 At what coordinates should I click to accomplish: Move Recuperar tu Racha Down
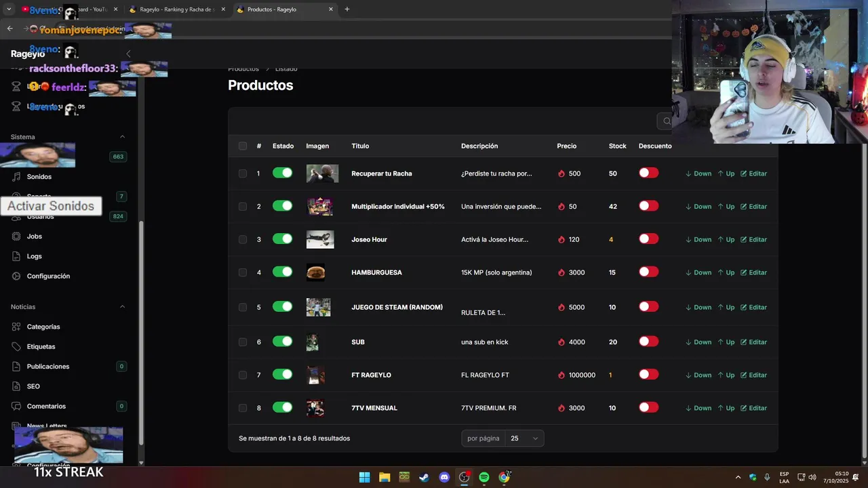[x=698, y=174]
